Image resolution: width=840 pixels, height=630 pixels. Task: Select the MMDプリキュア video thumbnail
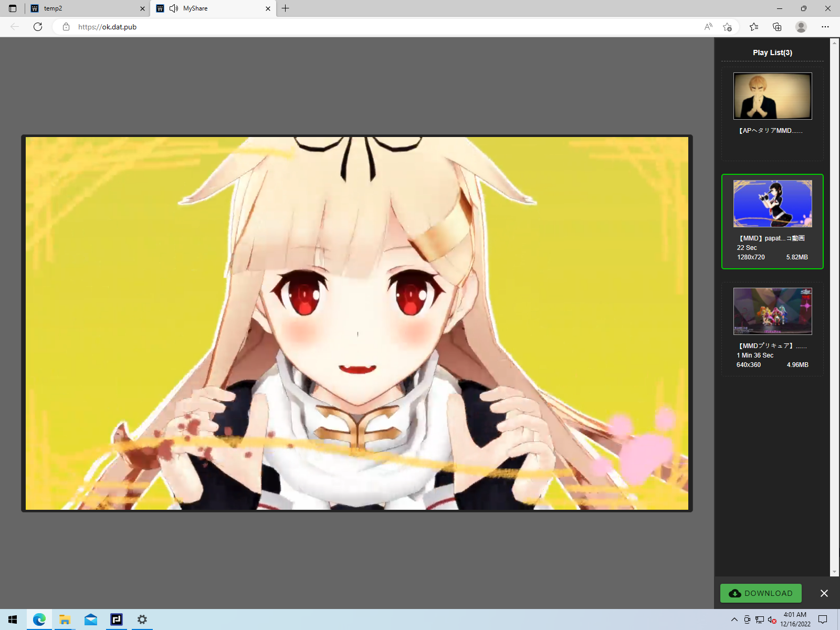(x=772, y=311)
